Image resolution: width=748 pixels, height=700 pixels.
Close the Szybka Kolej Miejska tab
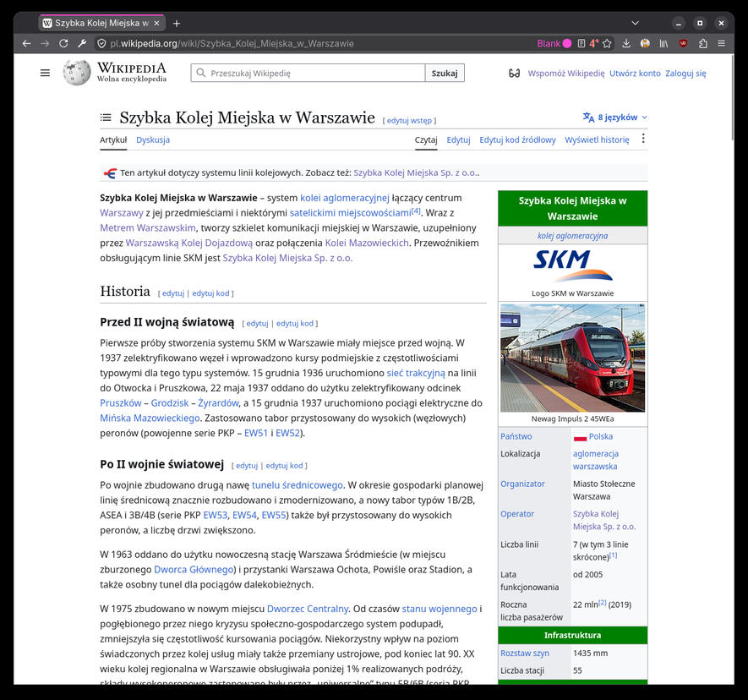[156, 23]
